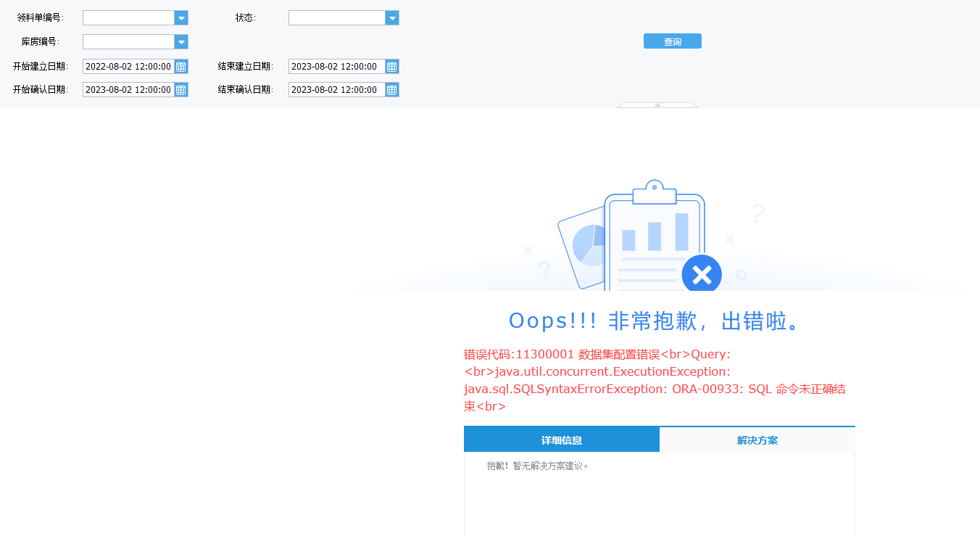Open calendar for 开始建立日期
Screen dimensions: 980x536
coord(181,67)
